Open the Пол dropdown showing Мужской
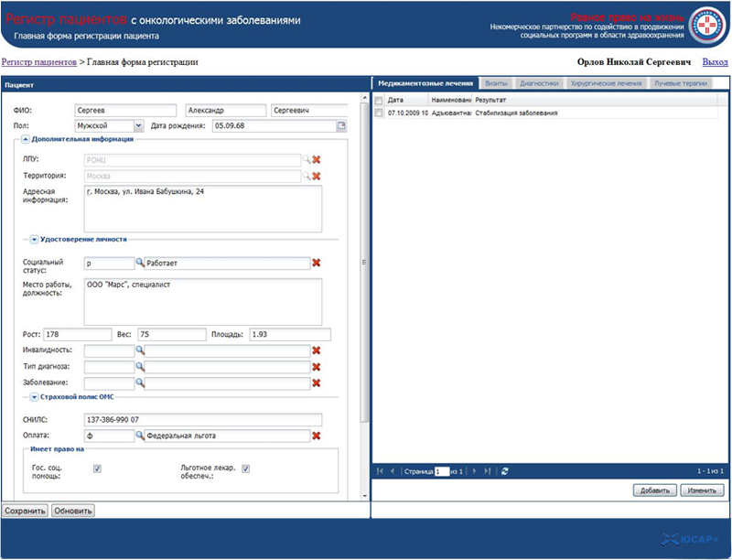Screen dimensions: 732x560 click(139, 125)
